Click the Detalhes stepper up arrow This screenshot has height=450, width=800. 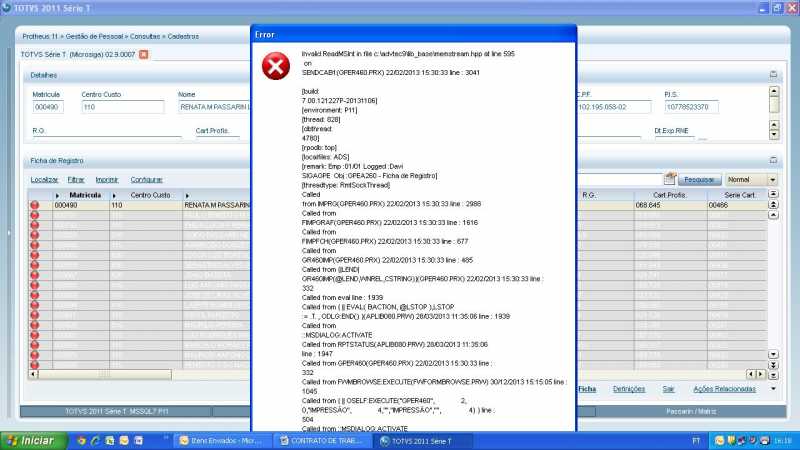[x=774, y=124]
